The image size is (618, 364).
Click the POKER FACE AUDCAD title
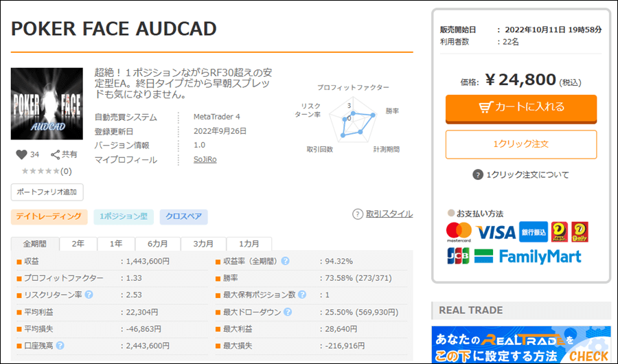114,29
